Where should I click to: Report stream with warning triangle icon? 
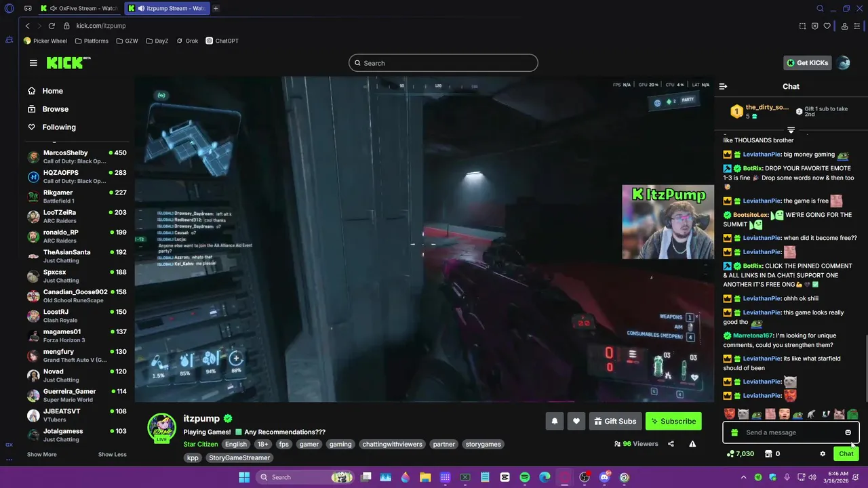coord(692,444)
